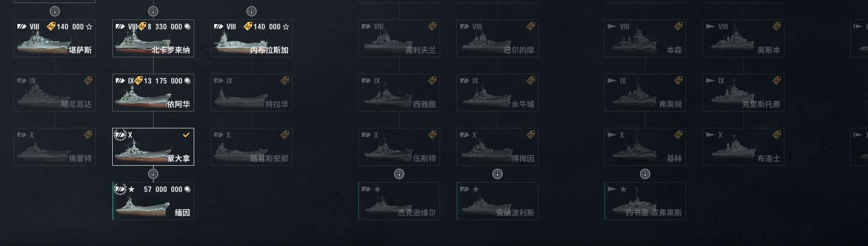868x246 pixels.
Task: Select the 弗莱彻 destroyer card
Action: coord(645,93)
